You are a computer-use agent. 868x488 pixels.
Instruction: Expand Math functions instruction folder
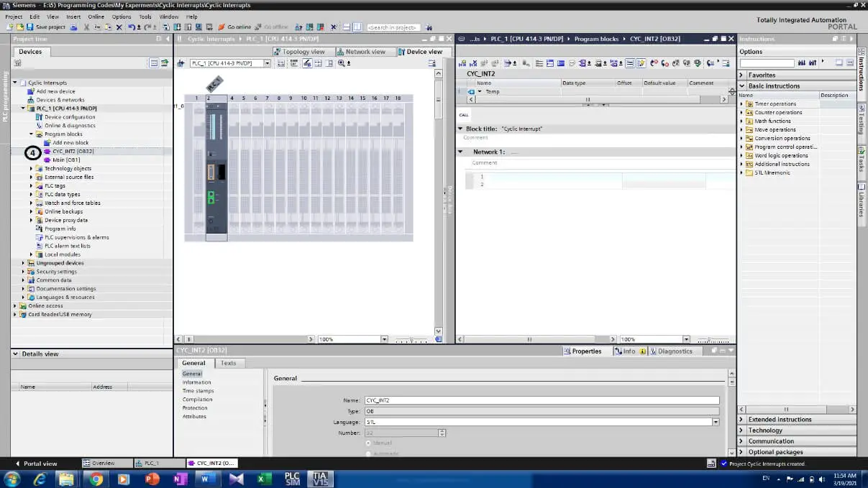[x=741, y=121]
